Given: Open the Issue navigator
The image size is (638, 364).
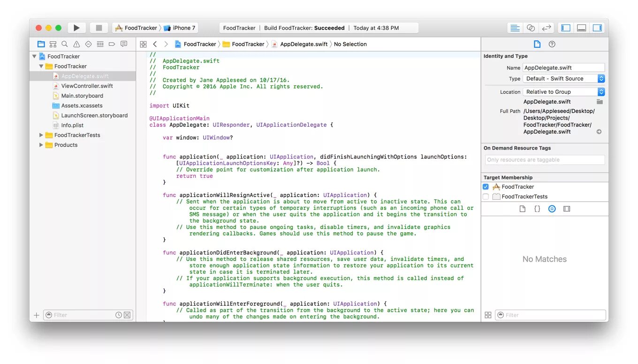Looking at the screenshot, I should (x=76, y=44).
